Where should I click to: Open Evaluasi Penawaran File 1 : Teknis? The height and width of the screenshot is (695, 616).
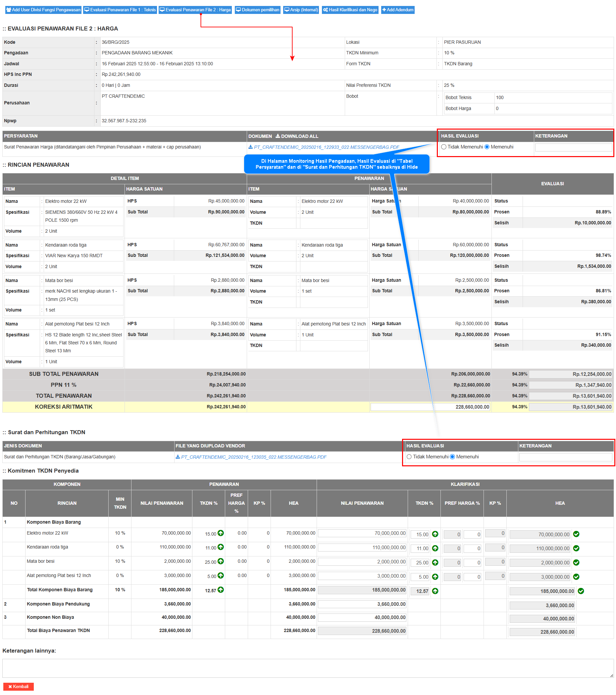(x=120, y=10)
